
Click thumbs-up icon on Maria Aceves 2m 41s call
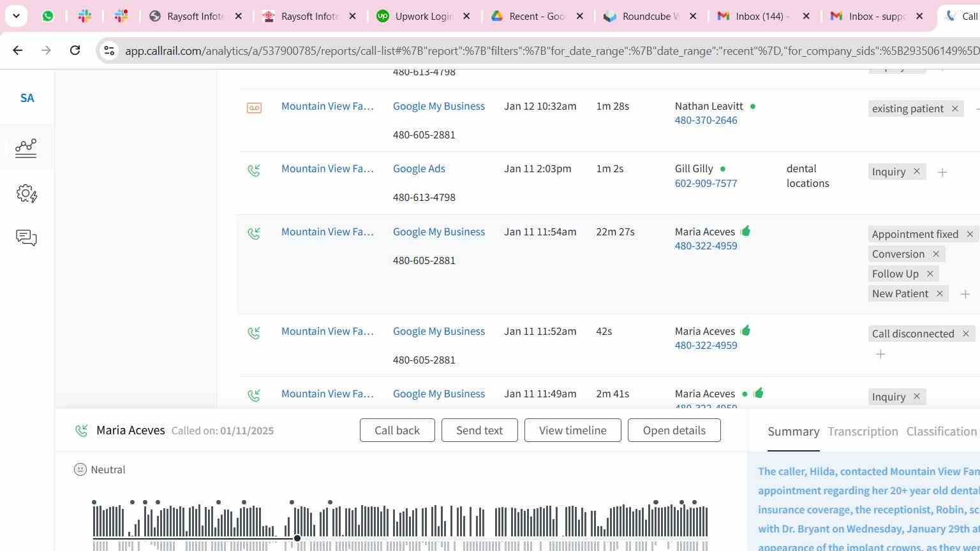[x=758, y=393]
